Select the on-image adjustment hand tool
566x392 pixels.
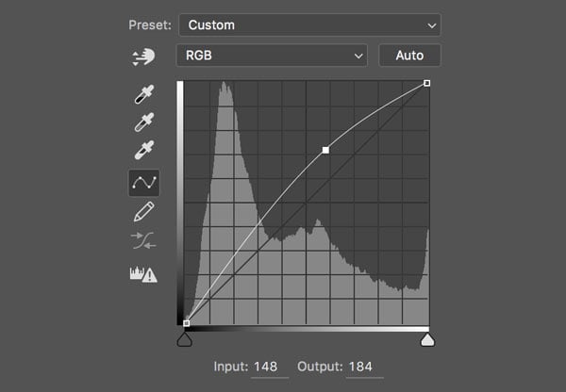(x=143, y=57)
